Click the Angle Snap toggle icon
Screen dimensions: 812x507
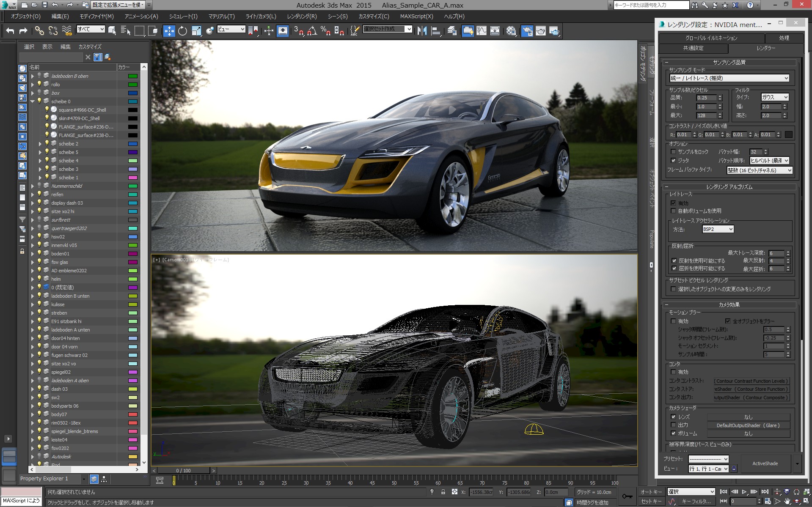[312, 31]
